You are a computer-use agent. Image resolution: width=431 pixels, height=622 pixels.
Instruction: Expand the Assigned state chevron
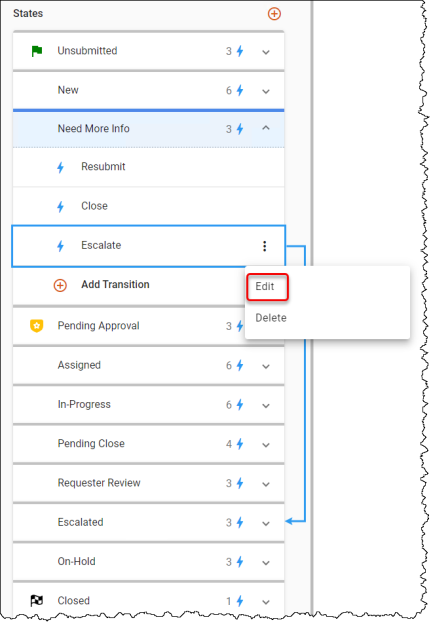[x=266, y=366]
